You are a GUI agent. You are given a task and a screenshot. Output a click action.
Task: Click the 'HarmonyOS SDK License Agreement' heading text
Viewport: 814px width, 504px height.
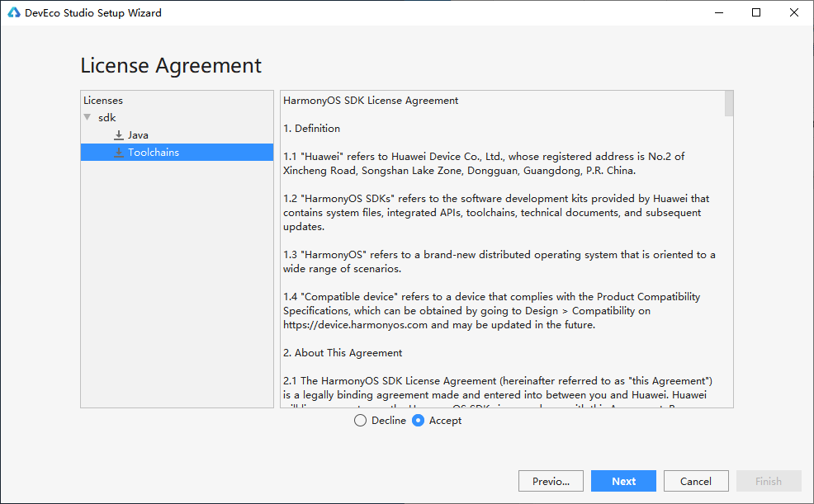[371, 101]
